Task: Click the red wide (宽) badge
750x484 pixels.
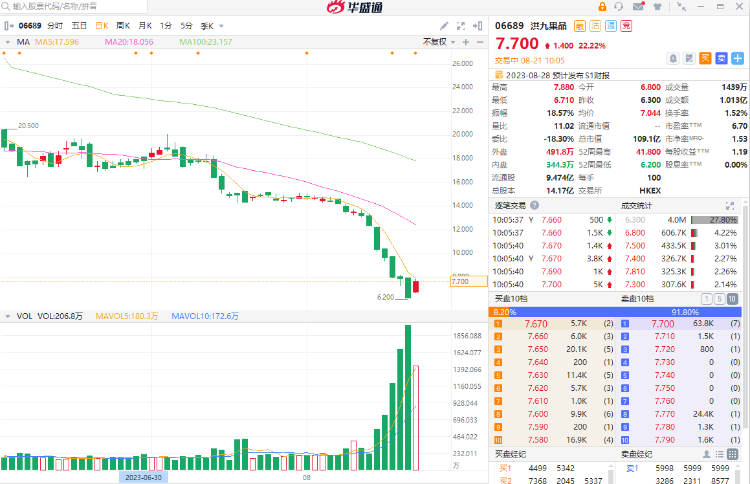Action: (626, 26)
